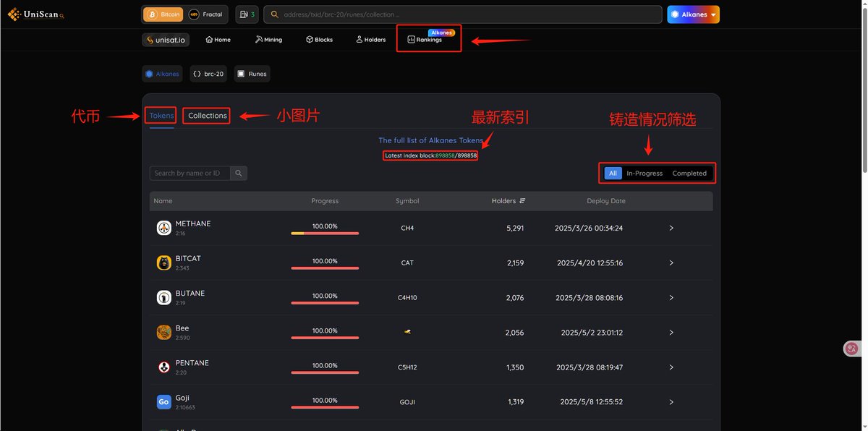Filter tokens by In-Progress
868x431 pixels.
click(644, 173)
